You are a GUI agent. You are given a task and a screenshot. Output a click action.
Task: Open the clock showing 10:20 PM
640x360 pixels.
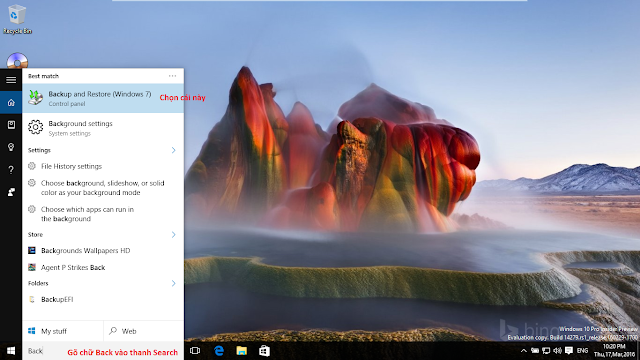click(x=614, y=351)
